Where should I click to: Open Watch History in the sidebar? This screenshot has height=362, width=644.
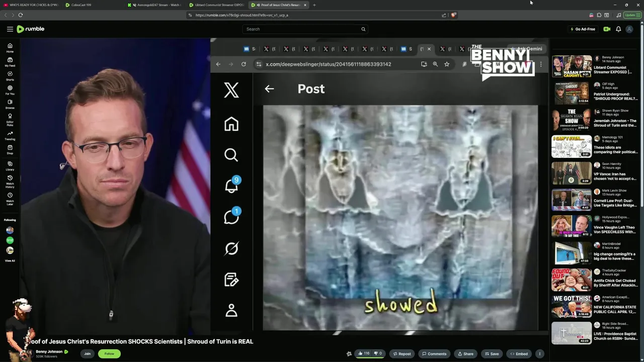tap(10, 182)
